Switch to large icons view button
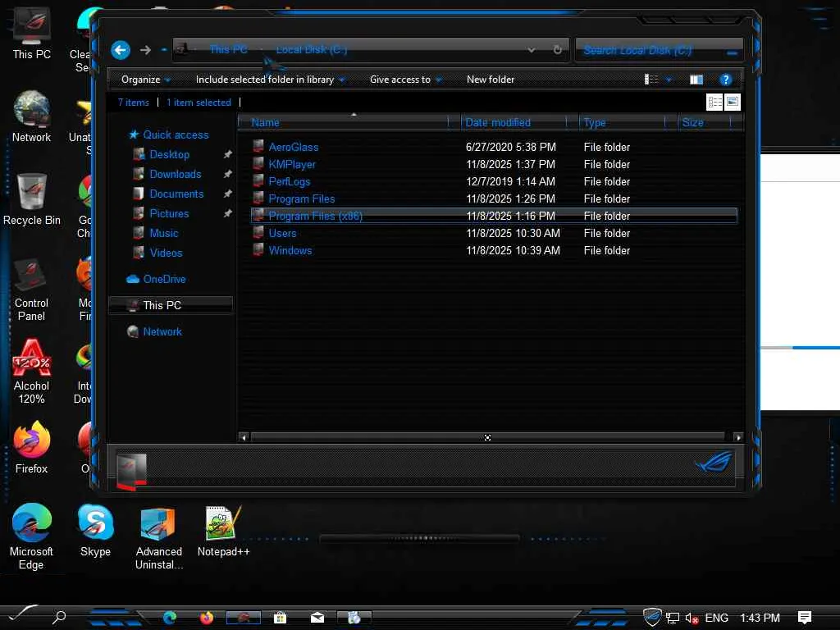Screen dimensions: 840x630 tap(733, 102)
